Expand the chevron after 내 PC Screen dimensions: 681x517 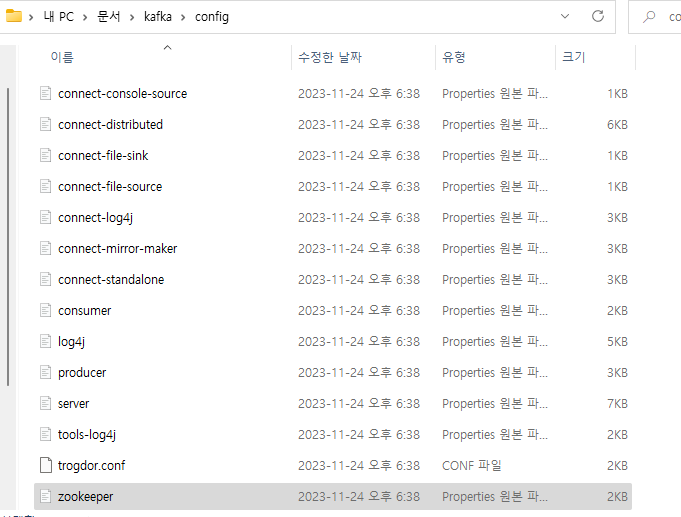tap(85, 17)
